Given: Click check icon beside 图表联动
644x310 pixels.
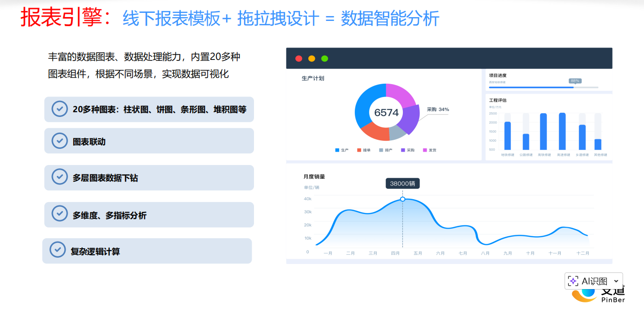Looking at the screenshot, I should [59, 141].
